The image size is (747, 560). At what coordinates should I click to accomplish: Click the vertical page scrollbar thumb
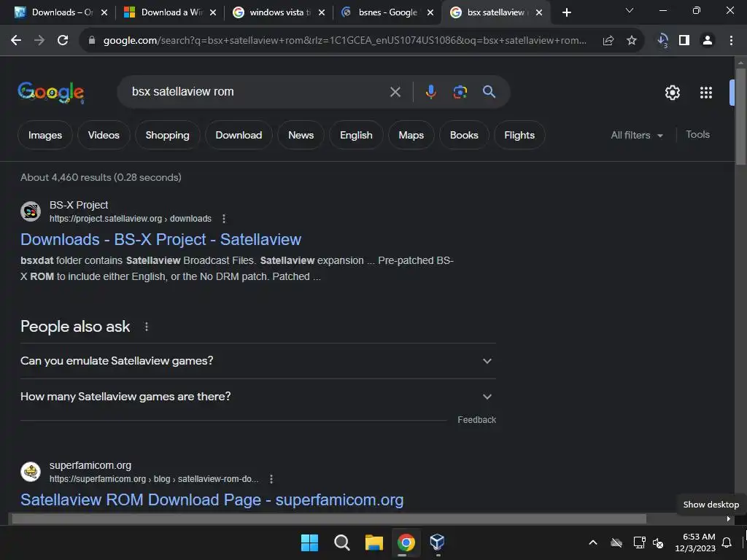point(740,117)
